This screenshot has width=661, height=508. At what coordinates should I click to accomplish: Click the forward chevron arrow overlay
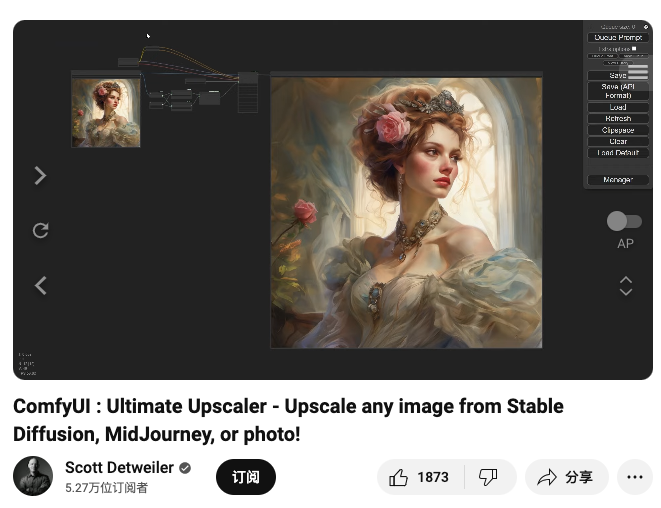coord(40,176)
